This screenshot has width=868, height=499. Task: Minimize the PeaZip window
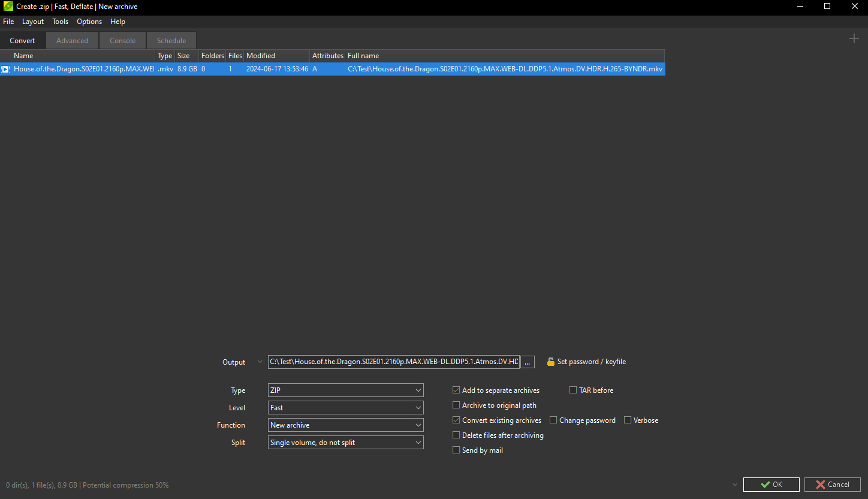pyautogui.click(x=800, y=7)
